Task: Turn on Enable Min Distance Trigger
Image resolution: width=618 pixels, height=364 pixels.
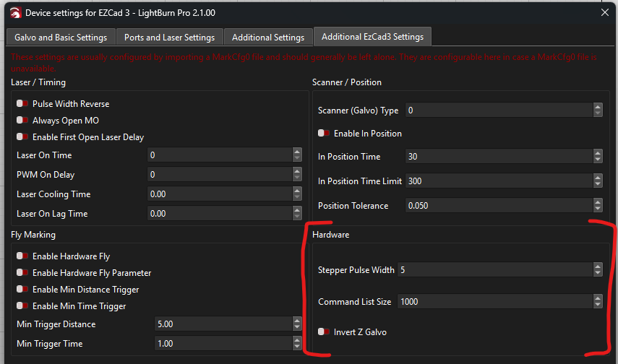Action: 22,289
